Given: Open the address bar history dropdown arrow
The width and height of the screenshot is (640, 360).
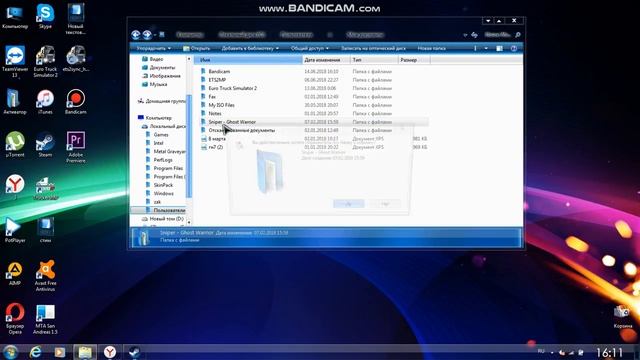Looking at the screenshot, I should [465, 35].
